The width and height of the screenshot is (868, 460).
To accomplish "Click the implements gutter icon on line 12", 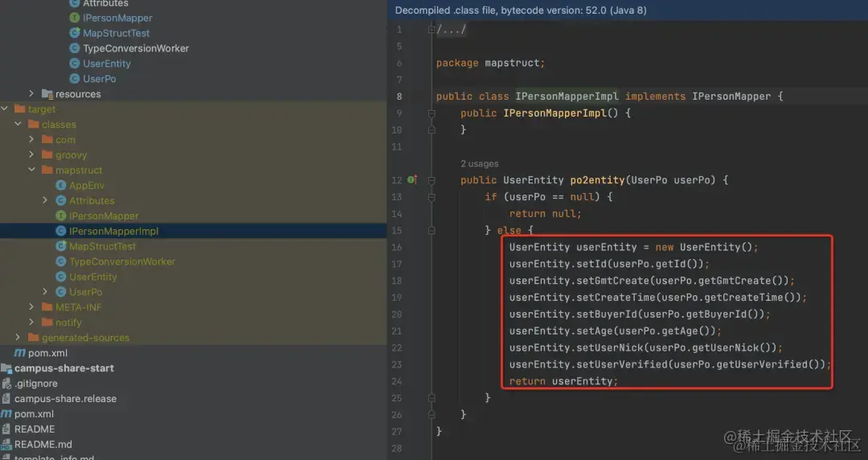I will point(411,179).
